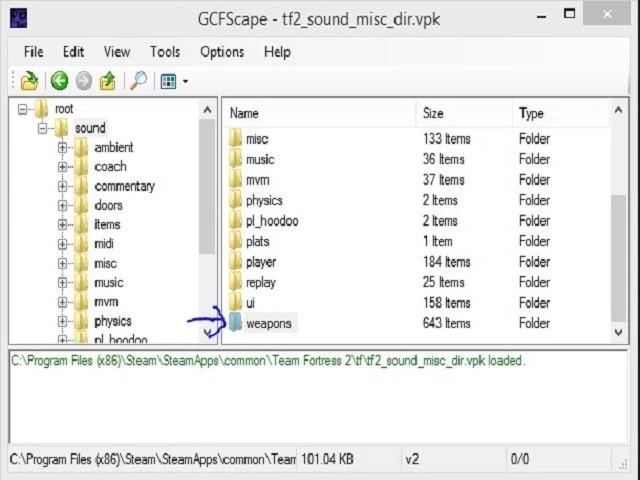
Task: Select root in the folder tree
Action: coord(64,109)
